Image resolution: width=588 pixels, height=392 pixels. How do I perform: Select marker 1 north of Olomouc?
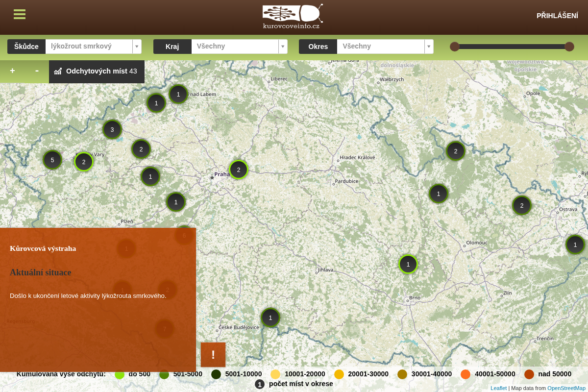pos(439,194)
